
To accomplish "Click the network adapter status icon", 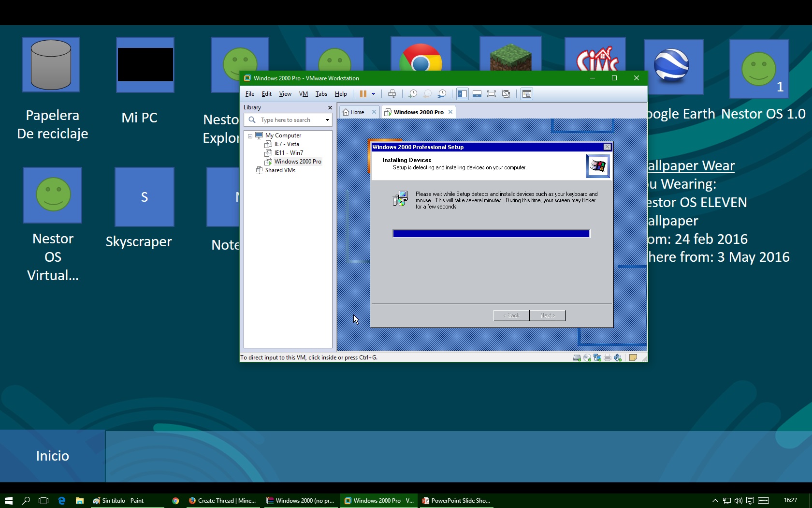I will (x=597, y=358).
